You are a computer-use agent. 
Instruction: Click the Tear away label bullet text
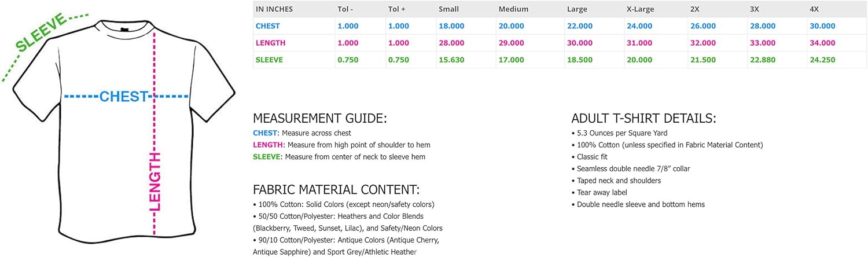(x=602, y=192)
